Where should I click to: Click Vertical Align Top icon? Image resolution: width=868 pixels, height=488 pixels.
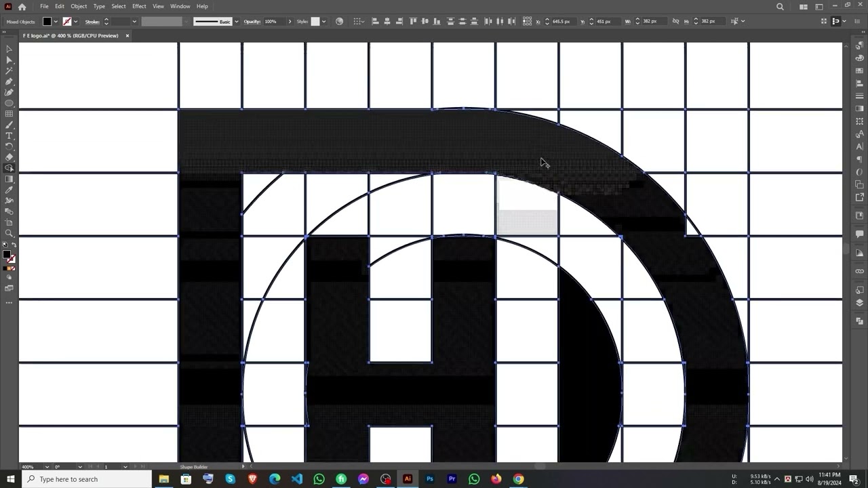pos(413,21)
